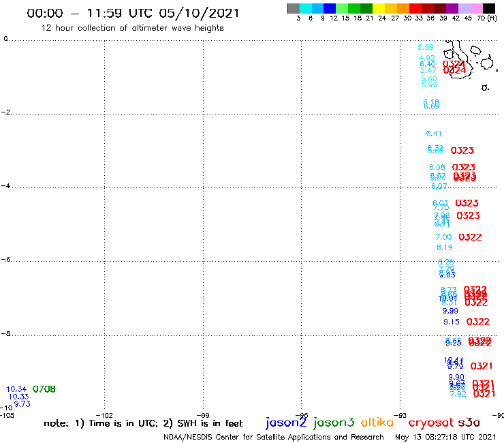Click the -8 latitude axis label
This screenshot has width=504, height=443.
(x=5, y=334)
